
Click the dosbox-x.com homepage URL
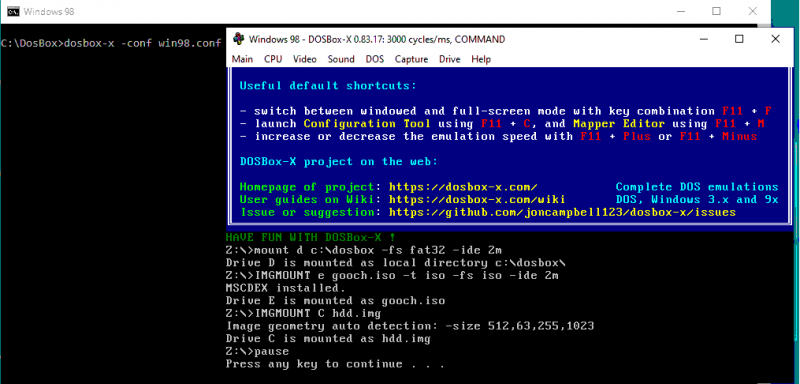[463, 187]
